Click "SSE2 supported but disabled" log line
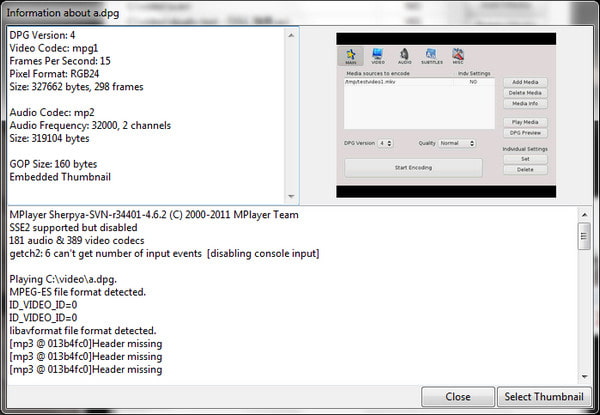Screen dimensions: 600x415 click(x=73, y=228)
